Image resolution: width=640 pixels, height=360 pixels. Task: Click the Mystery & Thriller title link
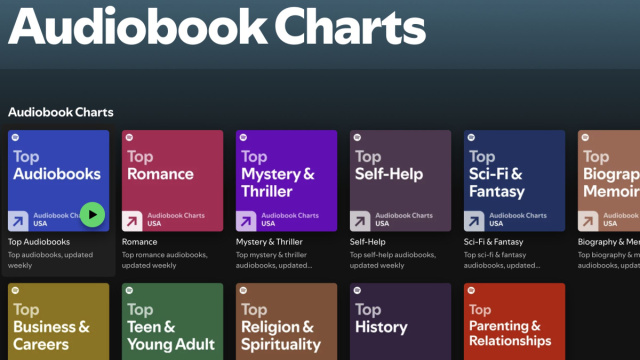click(x=269, y=242)
